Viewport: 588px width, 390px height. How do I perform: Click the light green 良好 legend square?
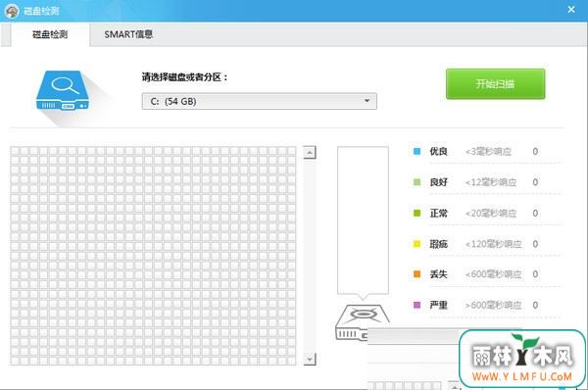point(416,182)
